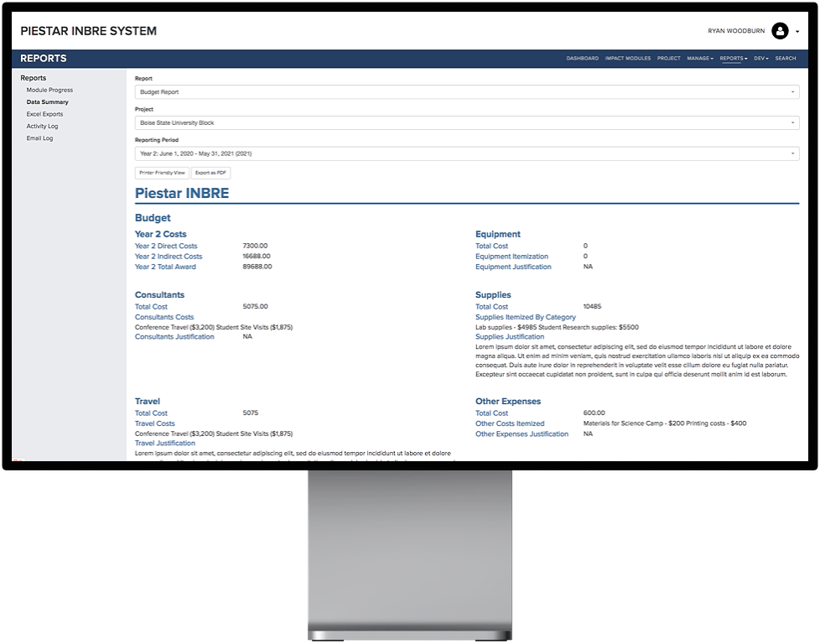The image size is (820, 644).
Task: Click the Export as PDF button
Action: [210, 173]
